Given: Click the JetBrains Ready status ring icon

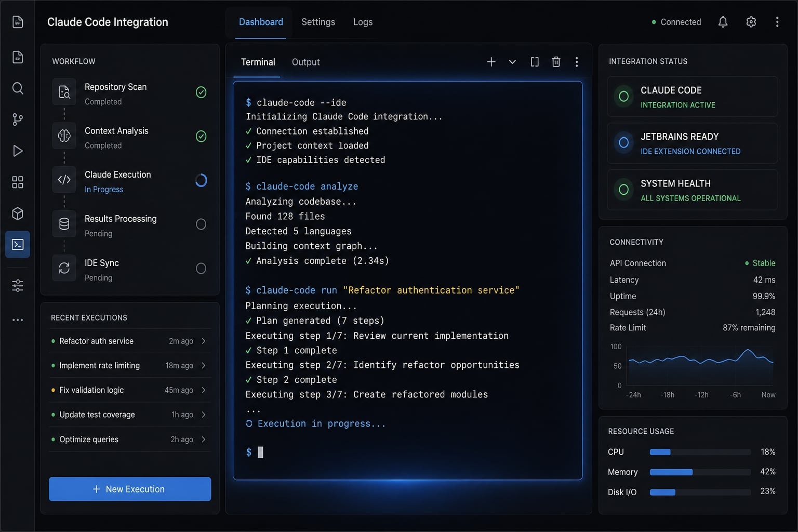Looking at the screenshot, I should (x=624, y=142).
